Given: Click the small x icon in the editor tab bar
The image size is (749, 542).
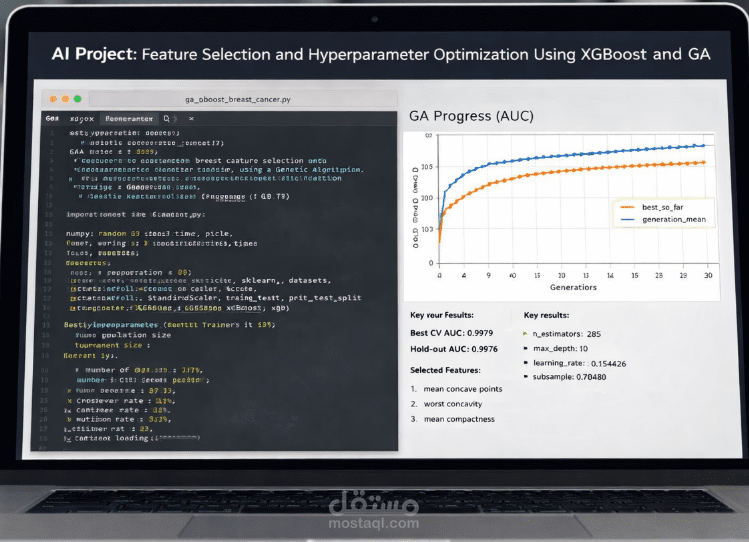Looking at the screenshot, I should 191,118.
